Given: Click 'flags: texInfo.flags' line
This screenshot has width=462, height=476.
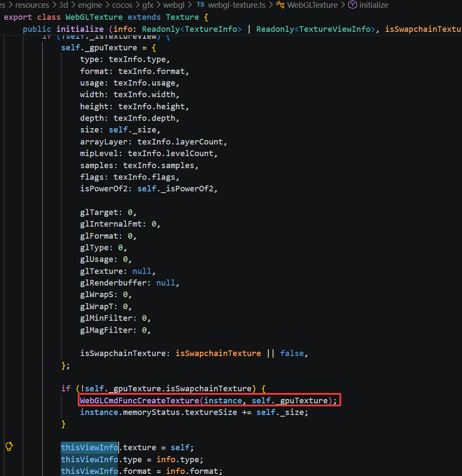Looking at the screenshot, I should 130,177.
